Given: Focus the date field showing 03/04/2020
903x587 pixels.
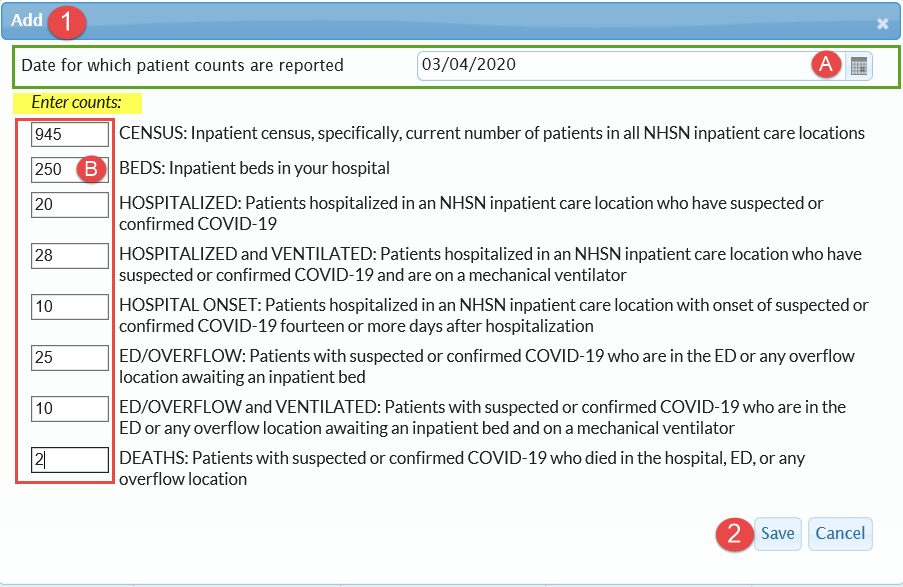Looking at the screenshot, I should pos(610,65).
